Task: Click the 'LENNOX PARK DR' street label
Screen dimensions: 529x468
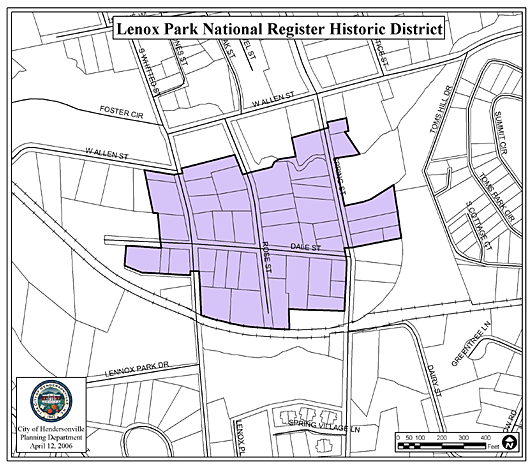Action: 136,369
